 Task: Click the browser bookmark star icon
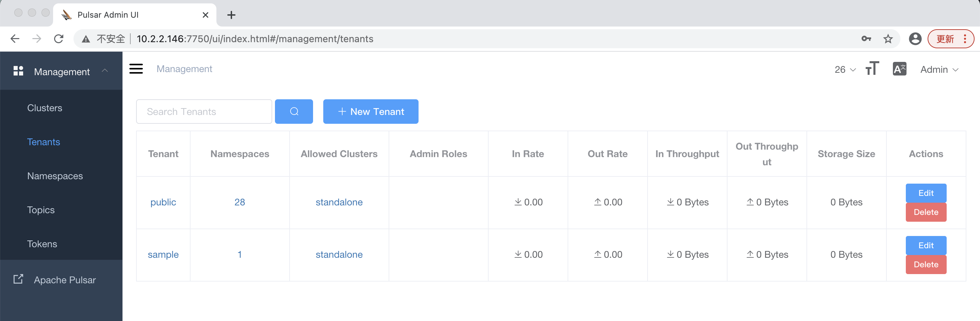click(888, 39)
